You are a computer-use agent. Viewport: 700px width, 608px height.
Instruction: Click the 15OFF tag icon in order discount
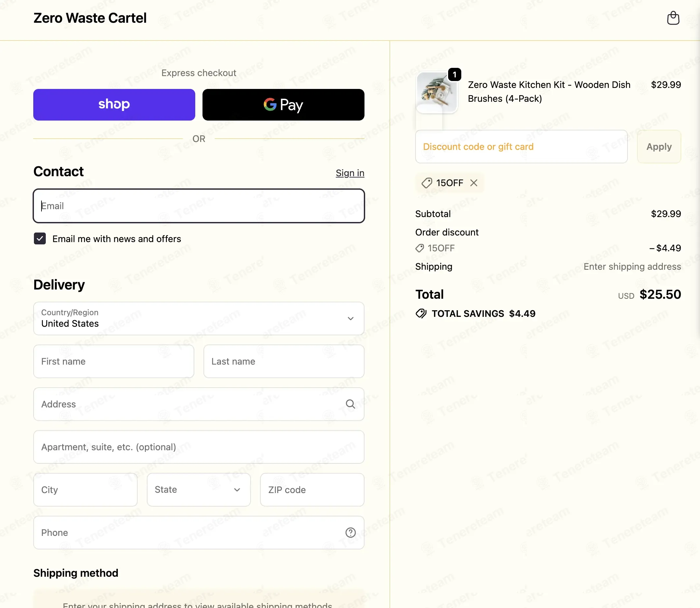(419, 248)
